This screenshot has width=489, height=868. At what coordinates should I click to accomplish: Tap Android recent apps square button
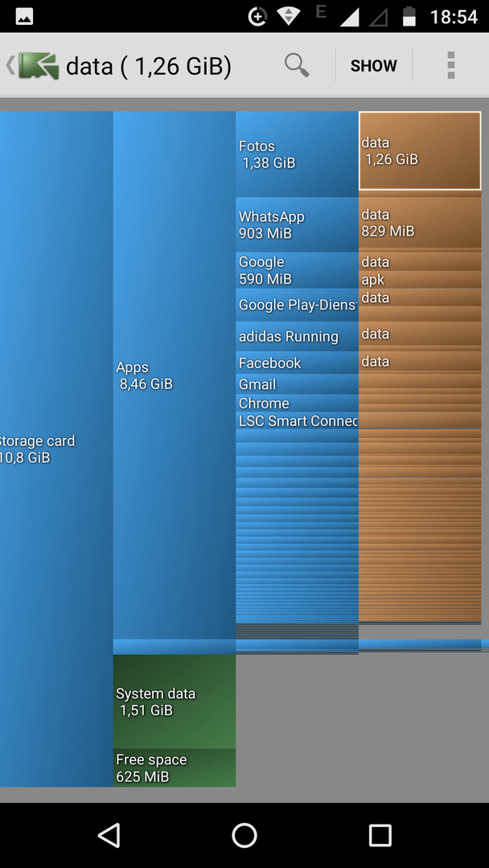(x=380, y=835)
